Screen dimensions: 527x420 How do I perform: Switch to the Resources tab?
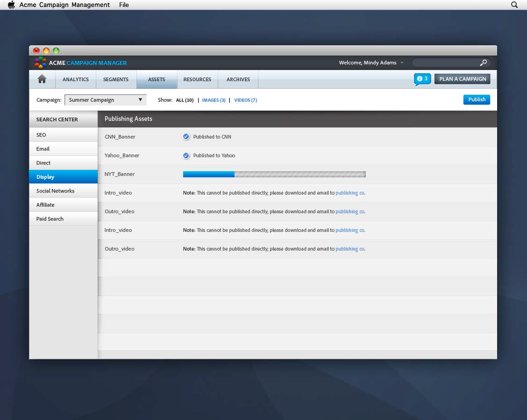coord(197,79)
